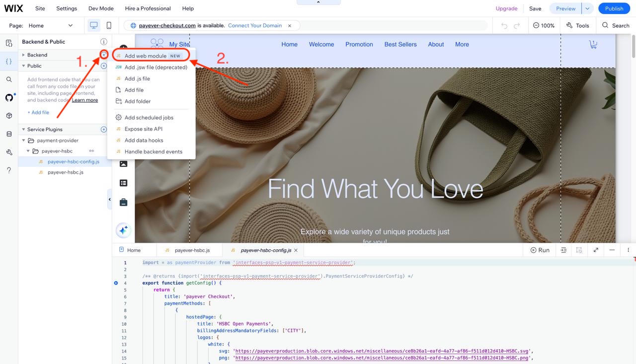The image size is (636, 364).
Task: Open the briefcase business icon in add panel
Action: point(123,202)
